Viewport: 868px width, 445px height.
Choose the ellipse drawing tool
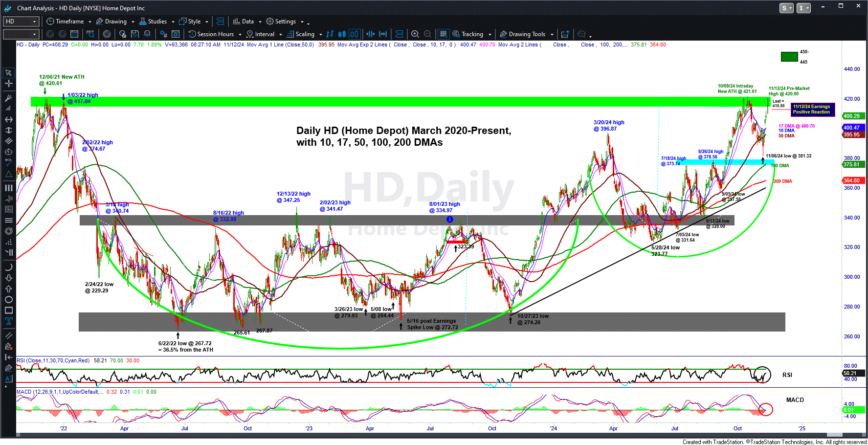pyautogui.click(x=8, y=299)
